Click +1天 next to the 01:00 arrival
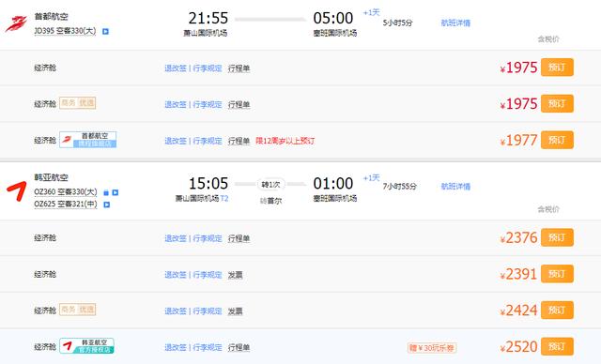The height and width of the screenshot is (364, 601). 372,178
